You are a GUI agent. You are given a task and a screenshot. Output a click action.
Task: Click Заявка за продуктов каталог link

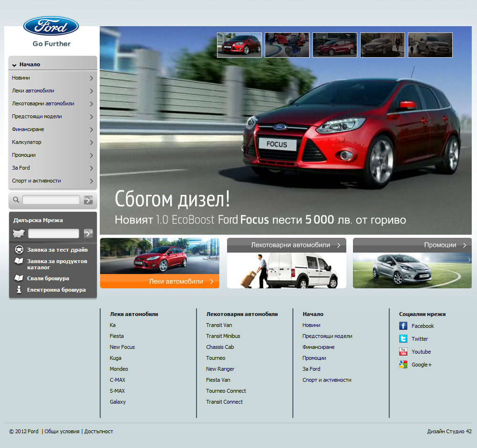57,264
